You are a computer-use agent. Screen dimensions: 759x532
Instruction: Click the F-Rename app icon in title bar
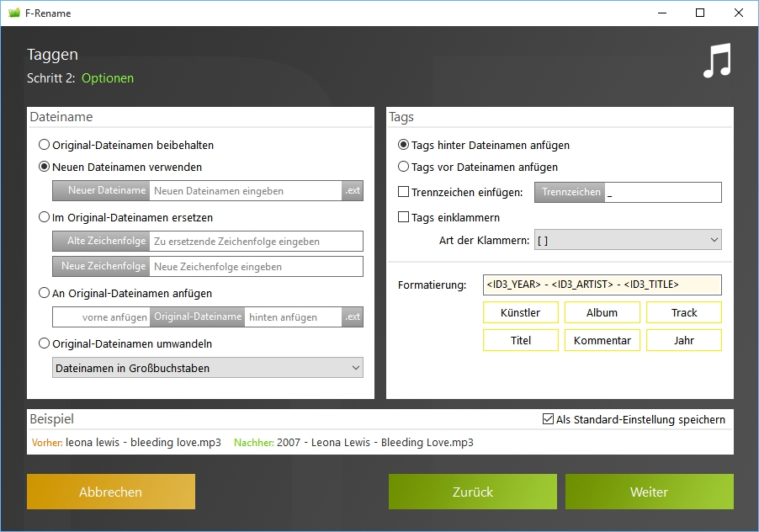(x=13, y=13)
